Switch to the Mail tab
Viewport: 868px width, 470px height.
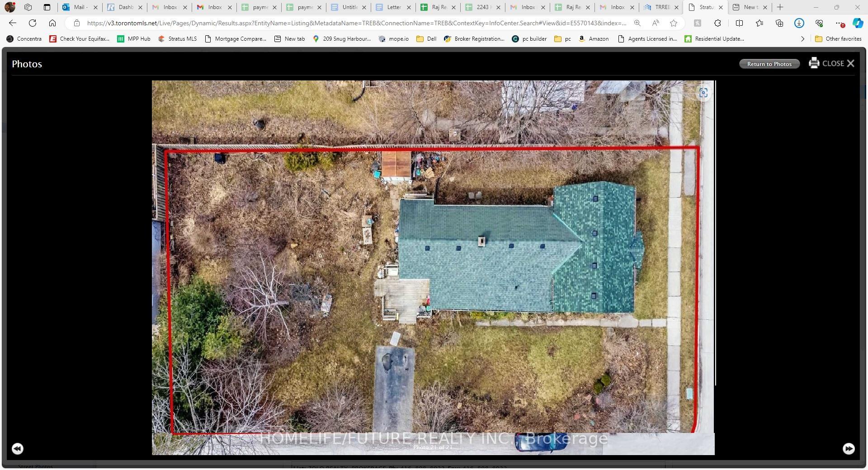pyautogui.click(x=80, y=7)
